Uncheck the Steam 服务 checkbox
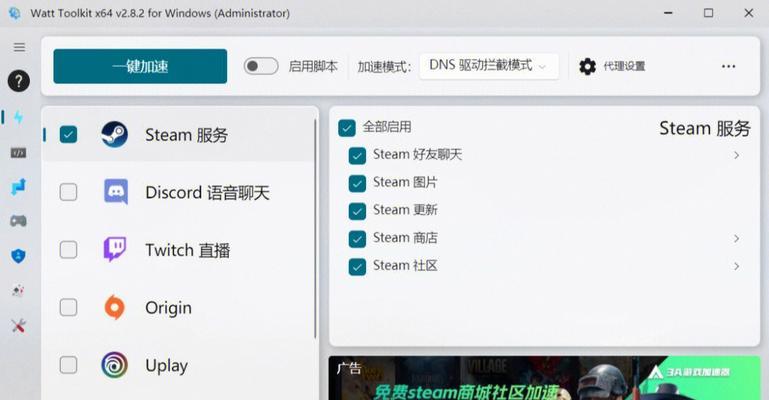This screenshot has height=400, width=769. (x=68, y=134)
